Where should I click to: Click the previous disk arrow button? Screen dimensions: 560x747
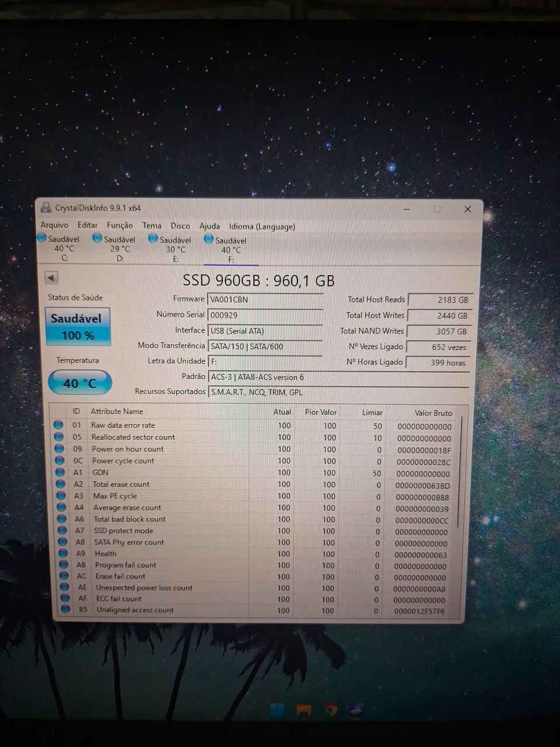(x=51, y=278)
